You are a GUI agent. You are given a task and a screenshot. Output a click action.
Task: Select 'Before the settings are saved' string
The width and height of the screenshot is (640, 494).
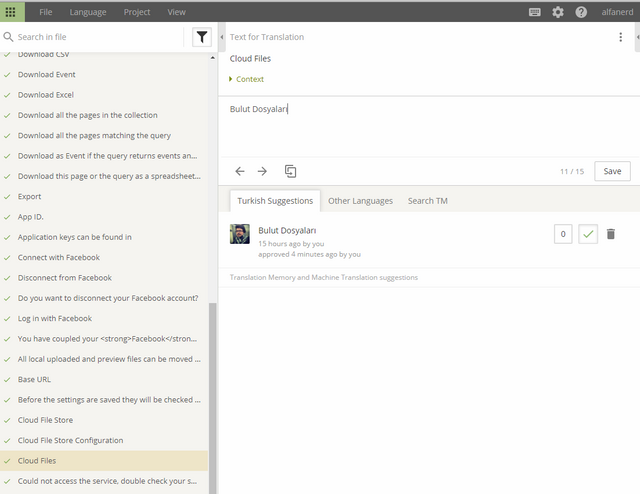pos(104,400)
